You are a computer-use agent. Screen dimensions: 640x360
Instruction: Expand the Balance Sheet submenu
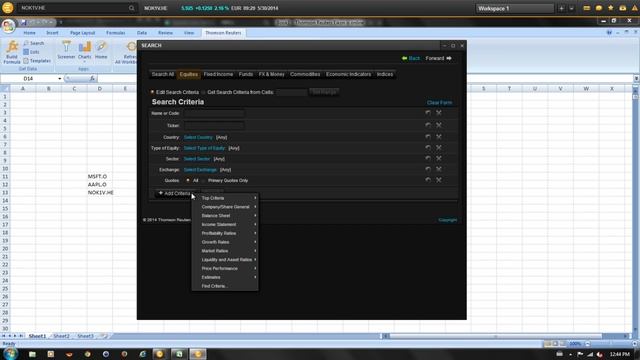click(x=225, y=216)
